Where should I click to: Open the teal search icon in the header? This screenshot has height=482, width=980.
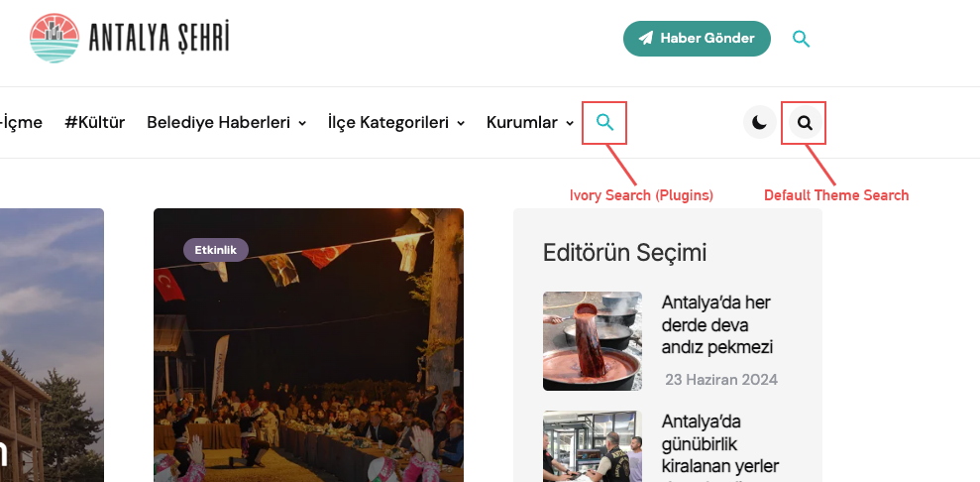(802, 39)
